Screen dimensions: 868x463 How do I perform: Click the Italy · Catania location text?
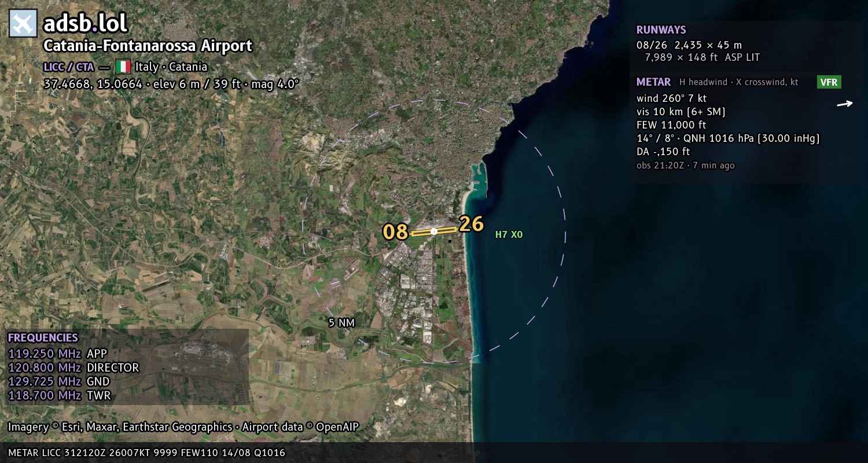pyautogui.click(x=171, y=67)
